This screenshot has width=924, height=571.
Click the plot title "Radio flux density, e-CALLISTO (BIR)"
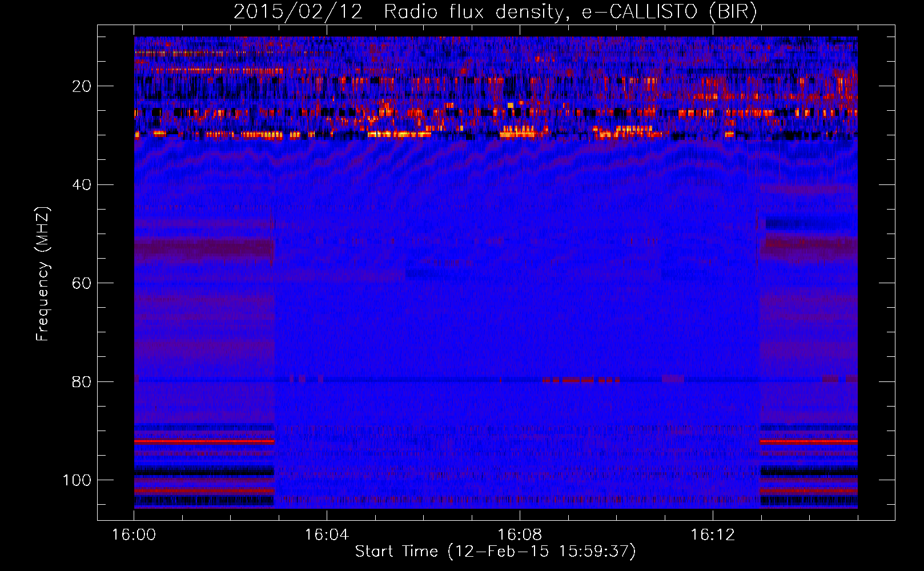[570, 12]
